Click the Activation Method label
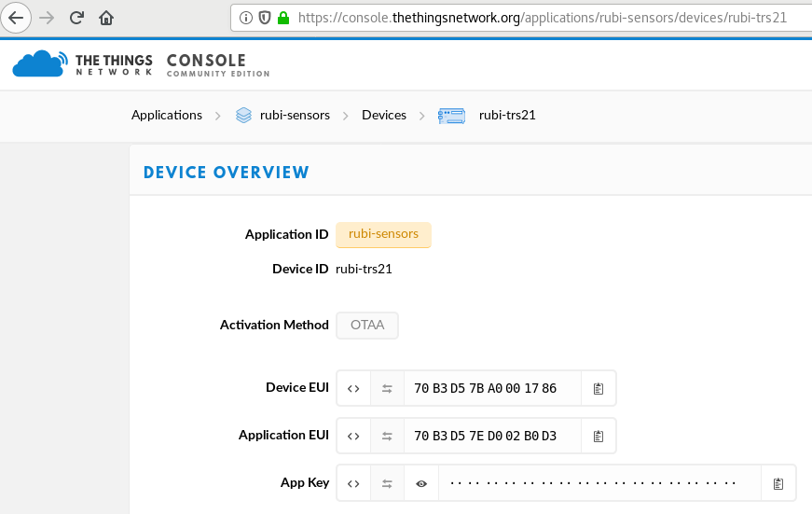The width and height of the screenshot is (812, 514). pyautogui.click(x=274, y=325)
